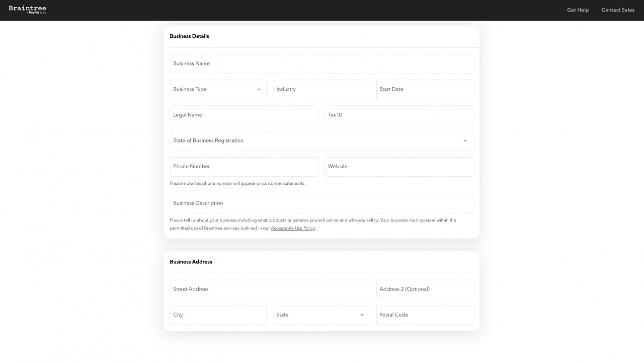Click the Start Date field
Image resolution: width=644 pixels, height=363 pixels.
coord(424,89)
